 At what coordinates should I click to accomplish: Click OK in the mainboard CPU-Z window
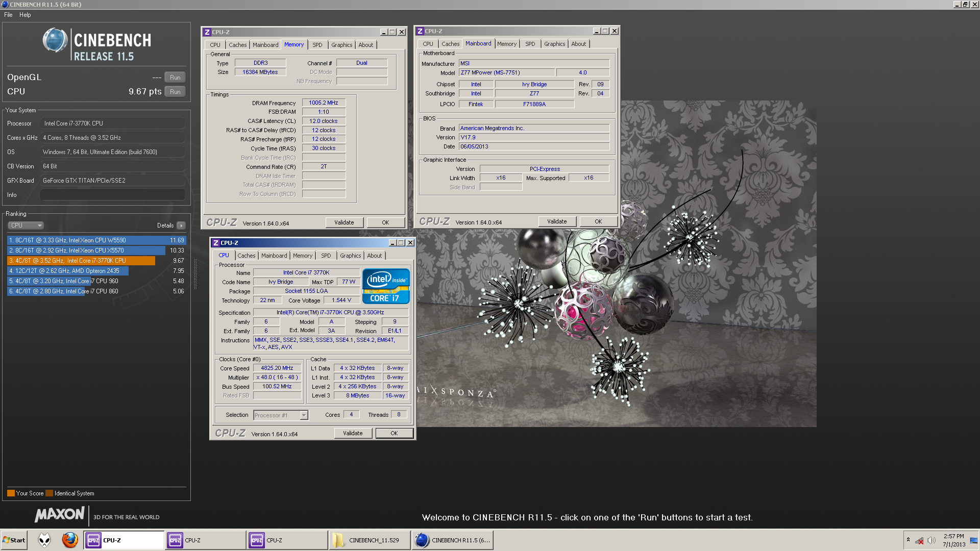598,221
